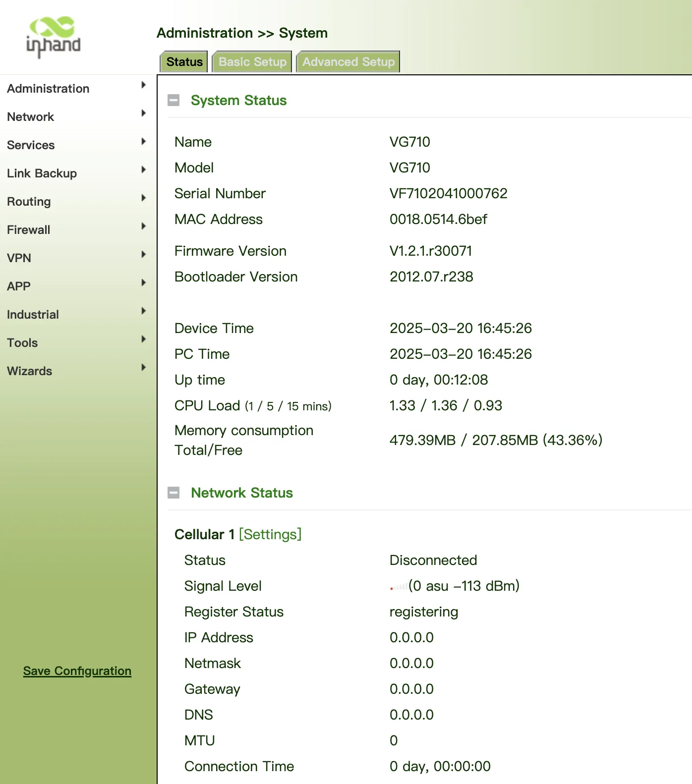
Task: Click the InHand logo
Action: [x=53, y=37]
